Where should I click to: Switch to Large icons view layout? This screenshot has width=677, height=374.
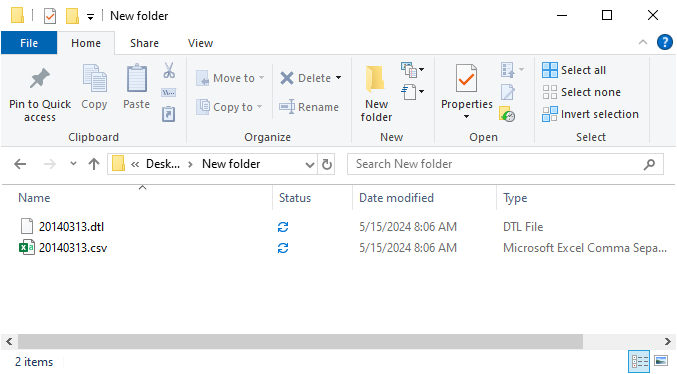click(661, 361)
